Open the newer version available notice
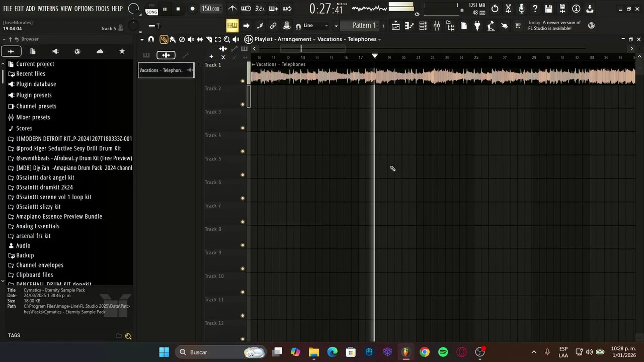 click(x=554, y=26)
